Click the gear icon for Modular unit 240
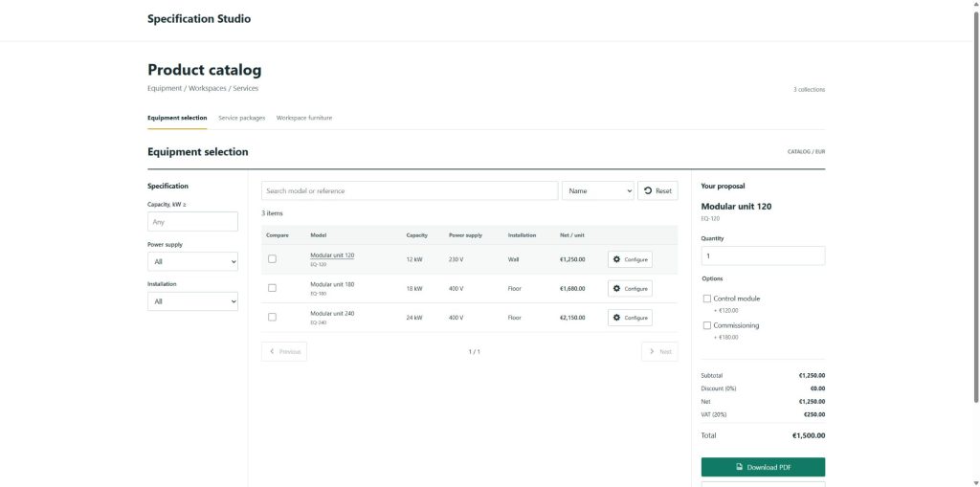This screenshot has width=980, height=487. pyautogui.click(x=617, y=318)
